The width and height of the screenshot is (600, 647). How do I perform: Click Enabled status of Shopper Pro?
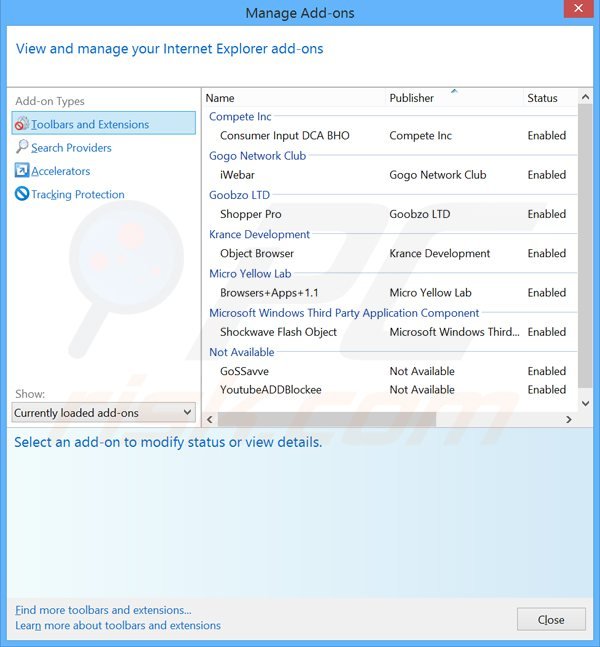[546, 214]
